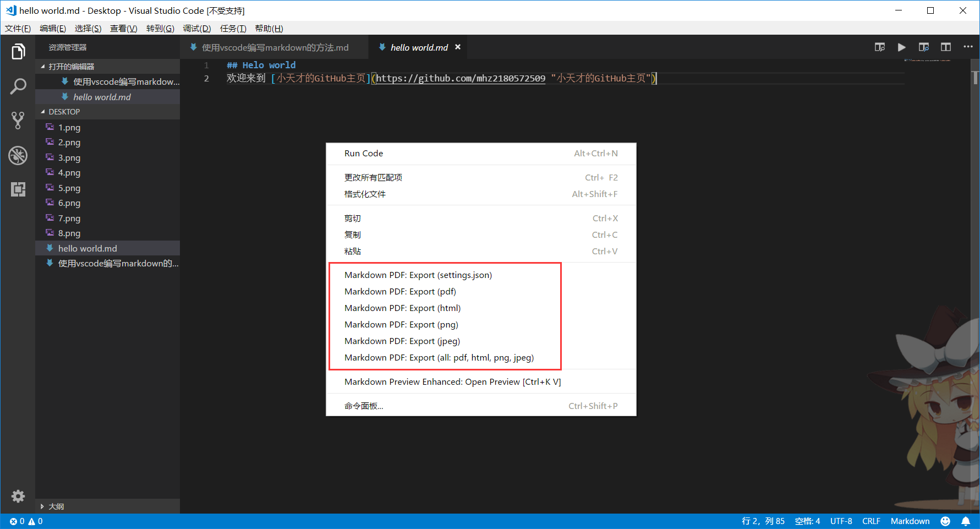980x529 pixels.
Task: Open the Help menu
Action: tap(269, 29)
